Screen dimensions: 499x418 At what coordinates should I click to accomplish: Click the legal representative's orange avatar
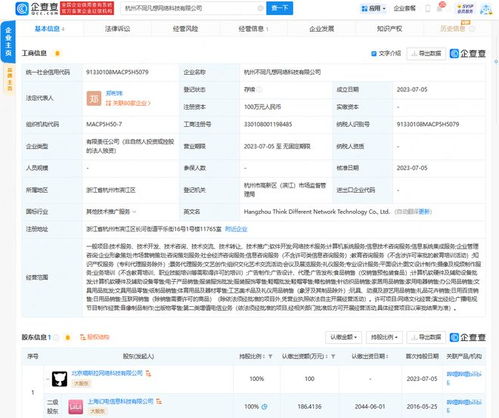coord(94,98)
